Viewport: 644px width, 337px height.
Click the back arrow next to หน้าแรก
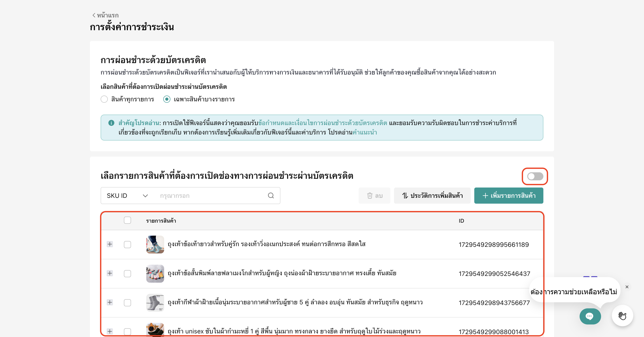click(x=94, y=15)
